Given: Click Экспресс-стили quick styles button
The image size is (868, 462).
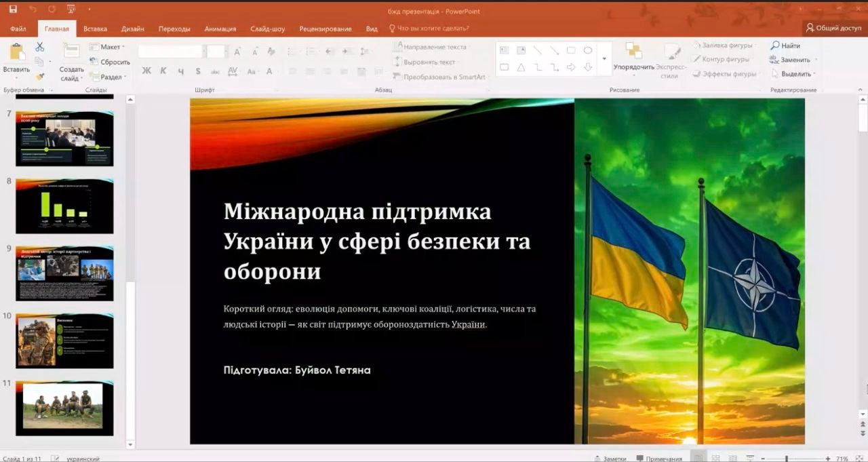Looking at the screenshot, I should coord(671,61).
